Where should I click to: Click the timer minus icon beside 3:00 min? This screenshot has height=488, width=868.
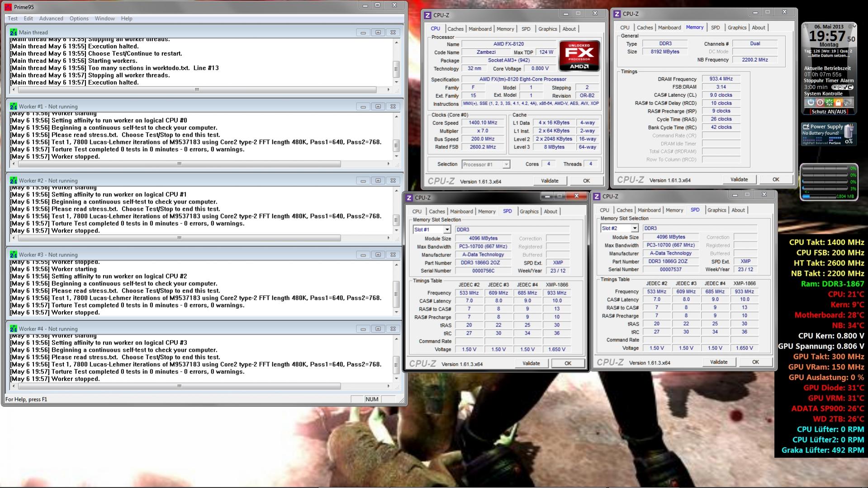[840, 87]
